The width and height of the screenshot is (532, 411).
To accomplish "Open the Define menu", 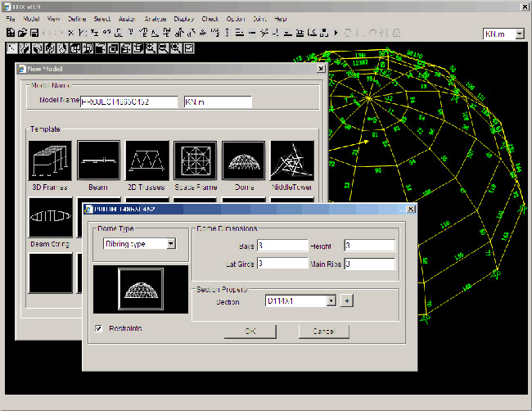I will coord(77,18).
